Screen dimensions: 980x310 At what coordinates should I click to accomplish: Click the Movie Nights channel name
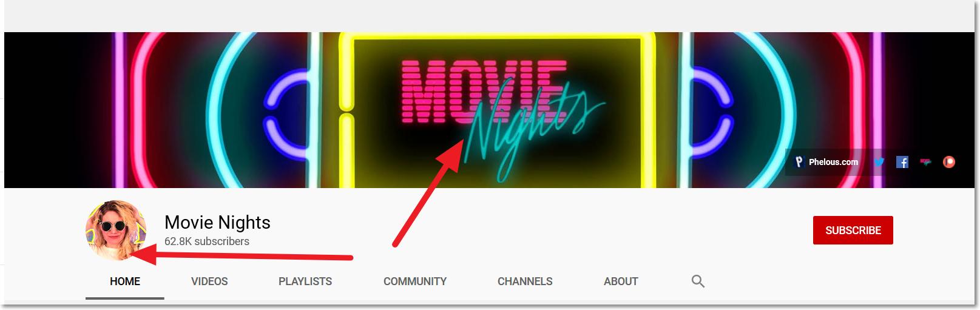(217, 223)
